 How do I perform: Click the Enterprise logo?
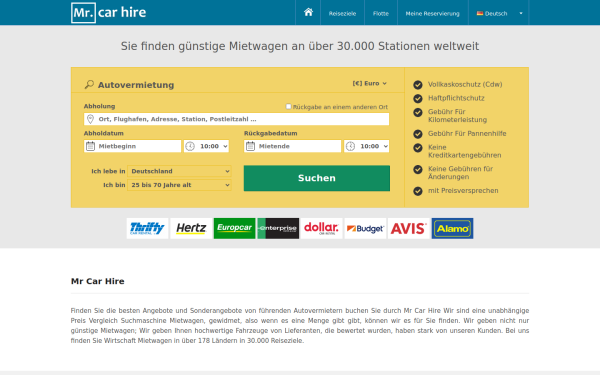(278, 228)
